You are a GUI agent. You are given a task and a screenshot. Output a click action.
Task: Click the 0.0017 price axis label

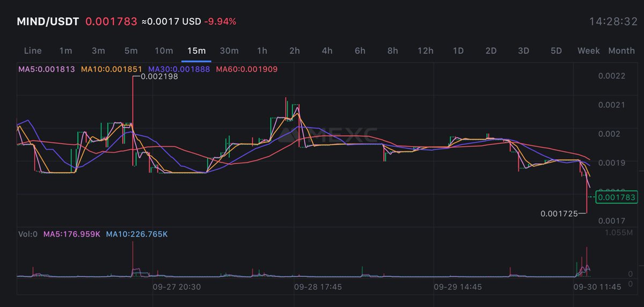click(612, 221)
